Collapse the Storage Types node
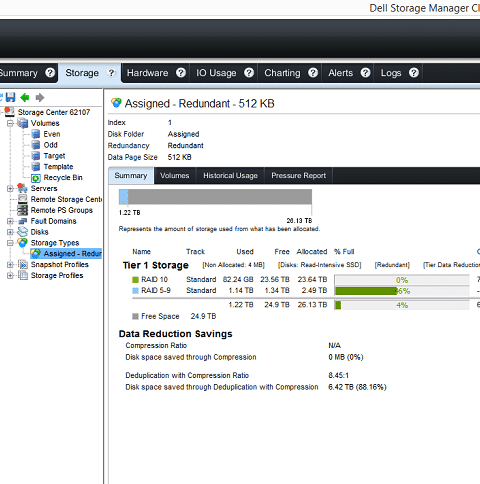480x484 pixels. pyautogui.click(x=10, y=243)
